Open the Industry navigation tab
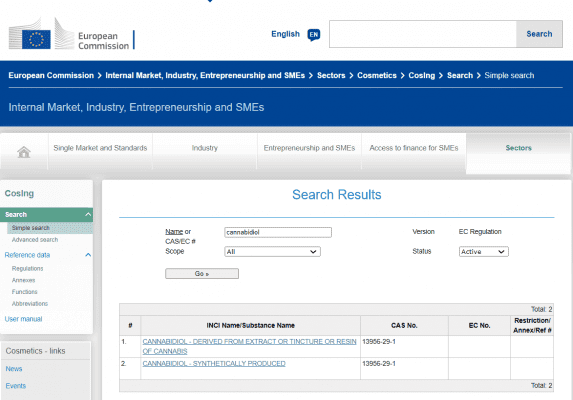 pyautogui.click(x=205, y=148)
